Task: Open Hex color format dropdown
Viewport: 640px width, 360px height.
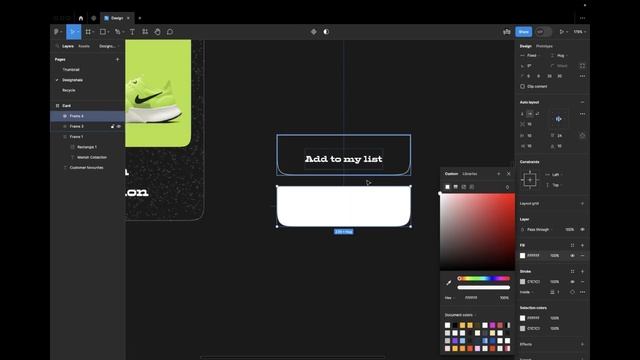Action: pos(449,298)
